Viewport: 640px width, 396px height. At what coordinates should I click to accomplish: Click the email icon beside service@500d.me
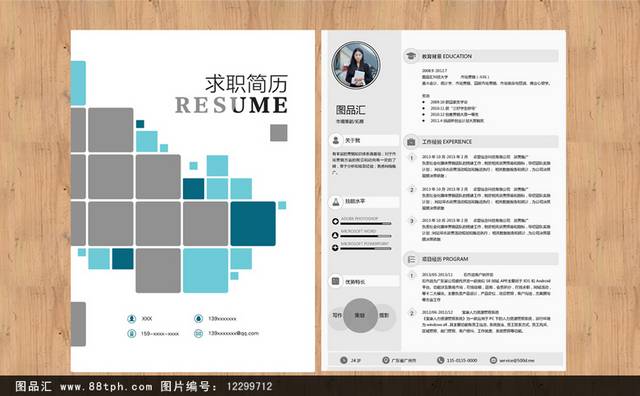tap(493, 360)
